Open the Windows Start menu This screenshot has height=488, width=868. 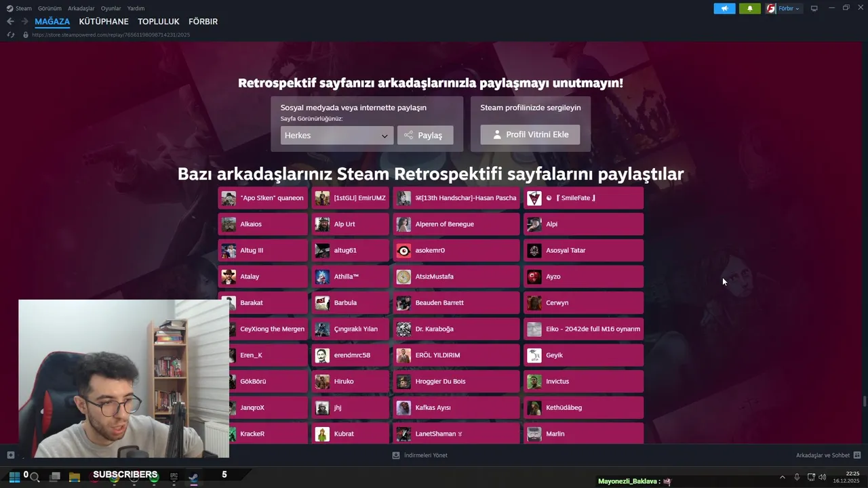tap(14, 476)
